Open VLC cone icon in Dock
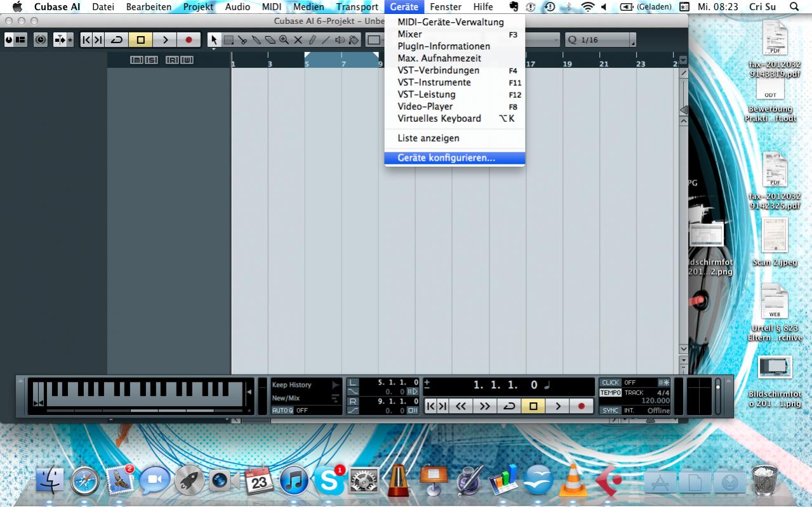 point(573,480)
